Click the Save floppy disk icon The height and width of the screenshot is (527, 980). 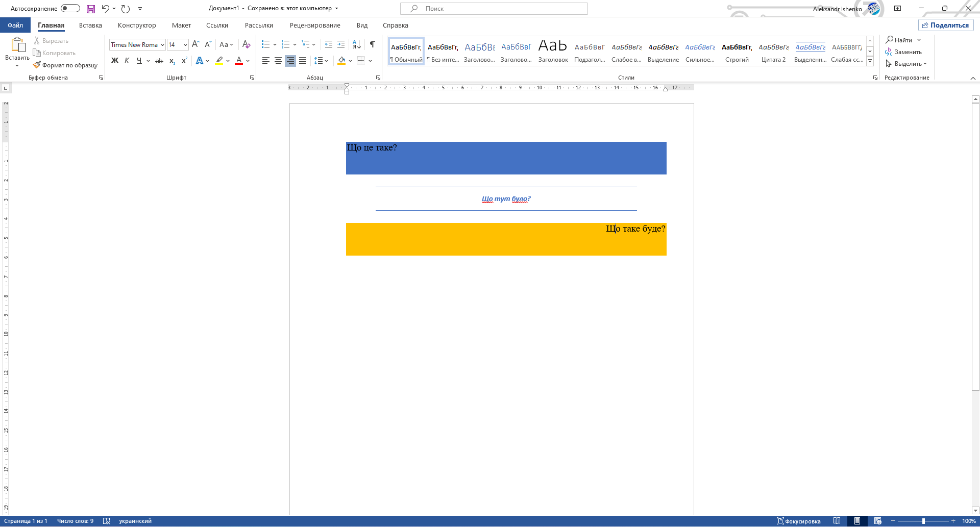tap(91, 9)
